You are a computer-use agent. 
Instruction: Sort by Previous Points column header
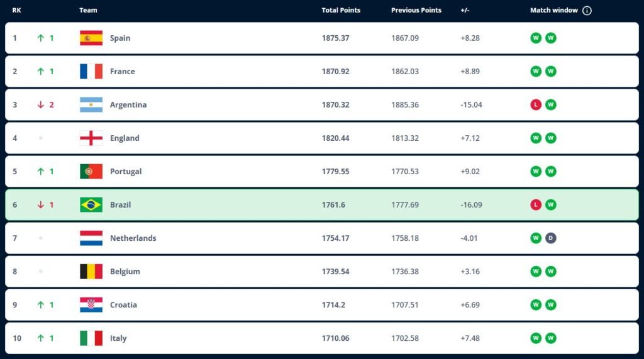tap(416, 11)
